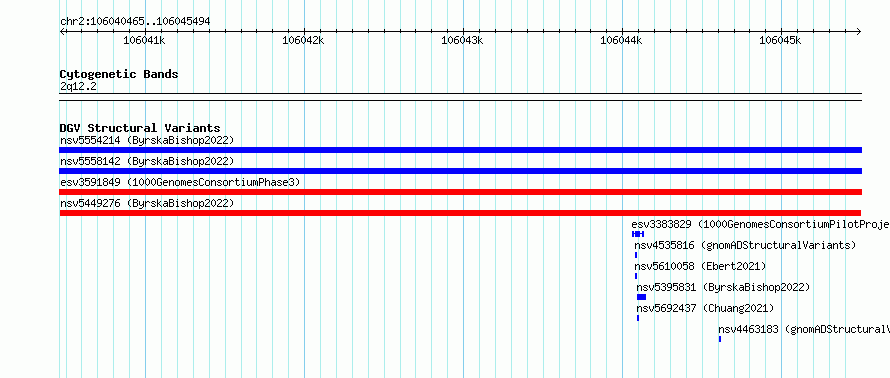Viewport: 890px width, 378px height.
Task: Click the 106043k ruler tick label
Action: point(462,40)
